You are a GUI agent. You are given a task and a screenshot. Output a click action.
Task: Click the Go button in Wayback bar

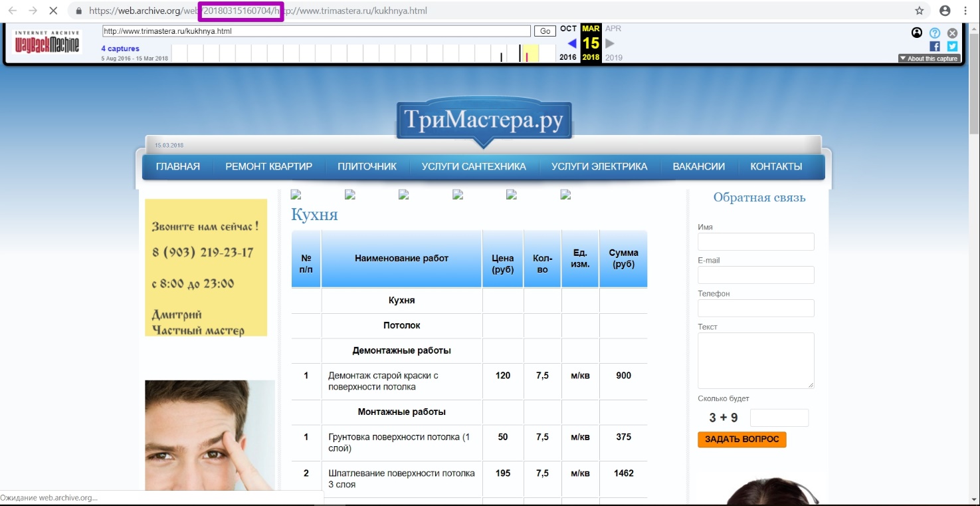[x=545, y=31]
